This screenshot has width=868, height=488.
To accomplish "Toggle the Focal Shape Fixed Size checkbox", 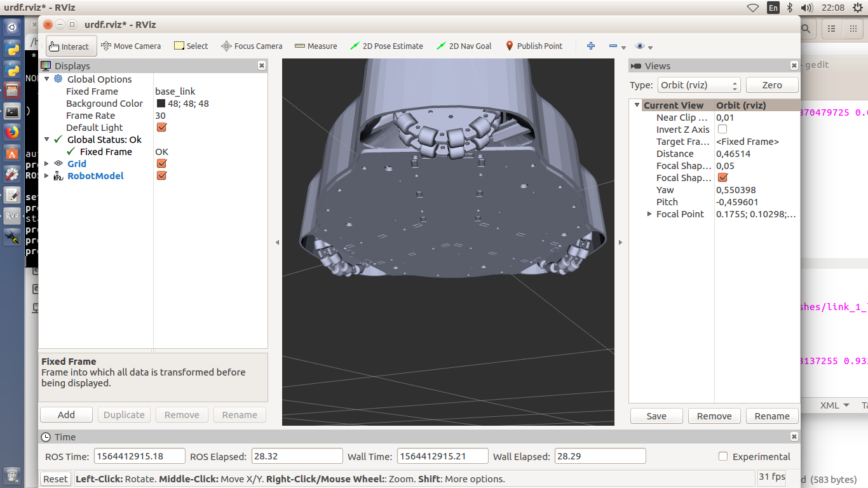I will coord(722,177).
